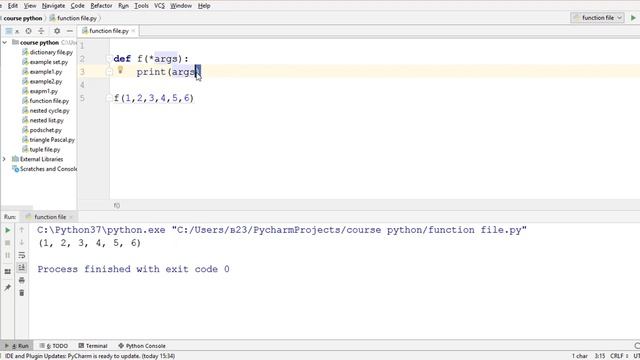Click collapse all icon in Project panel

point(41,31)
